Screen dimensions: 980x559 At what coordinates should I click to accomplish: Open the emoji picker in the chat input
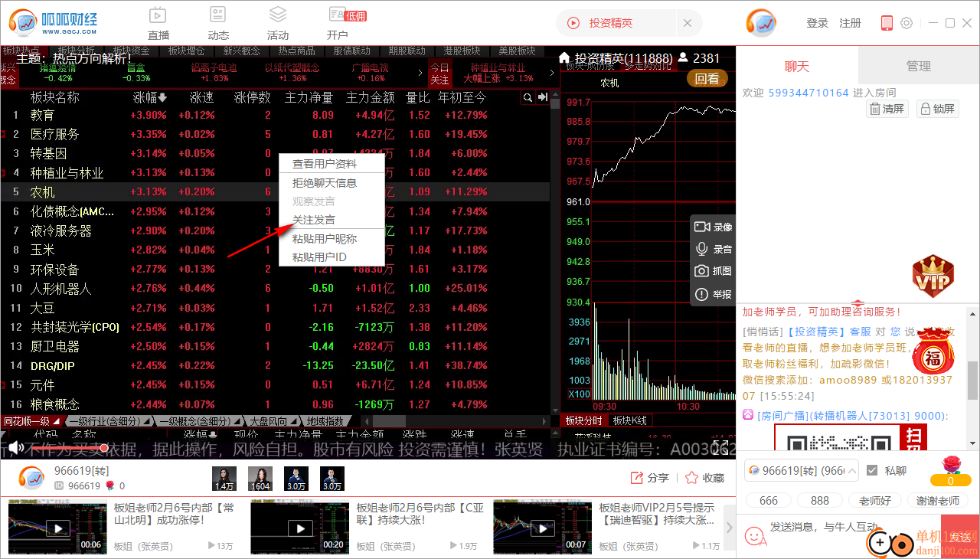coord(756,536)
